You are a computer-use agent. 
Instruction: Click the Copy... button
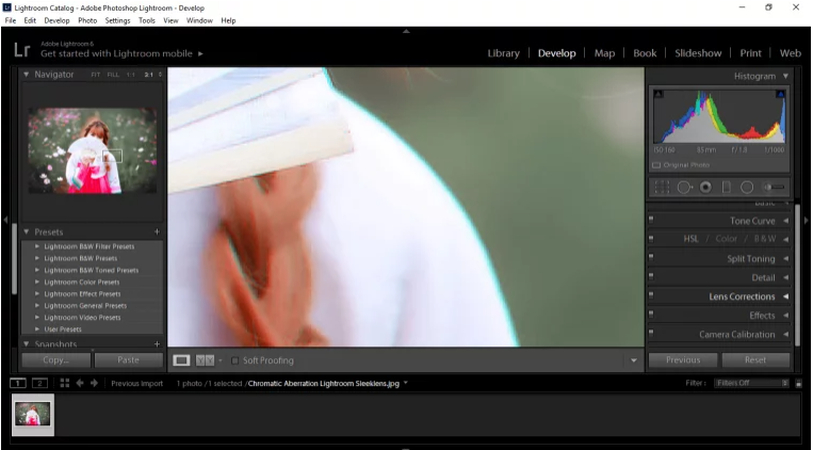point(56,360)
